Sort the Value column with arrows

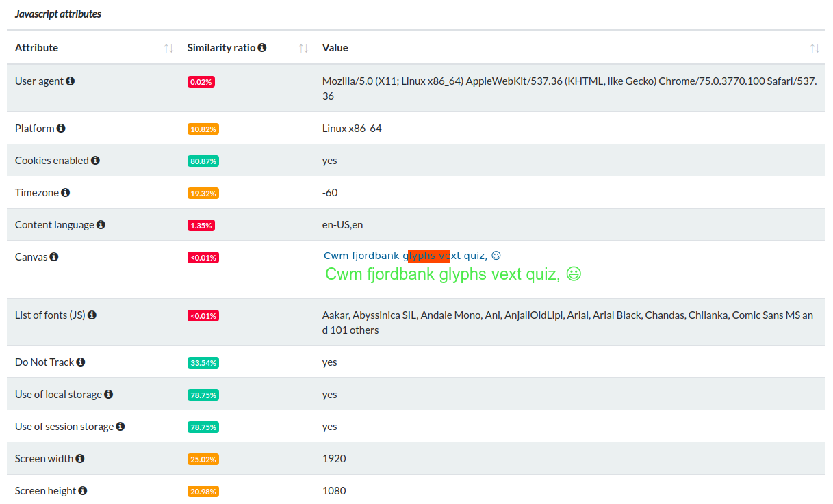click(x=815, y=48)
